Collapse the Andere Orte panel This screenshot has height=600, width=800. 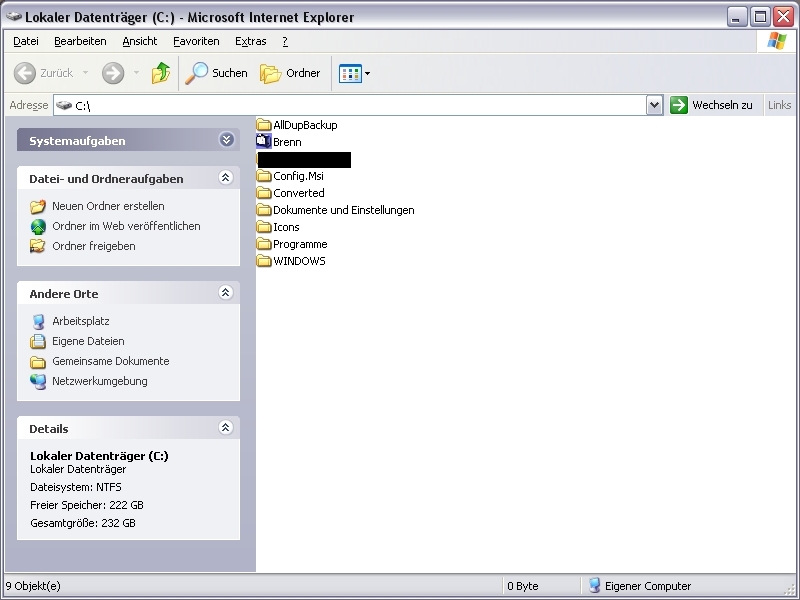pyautogui.click(x=225, y=293)
